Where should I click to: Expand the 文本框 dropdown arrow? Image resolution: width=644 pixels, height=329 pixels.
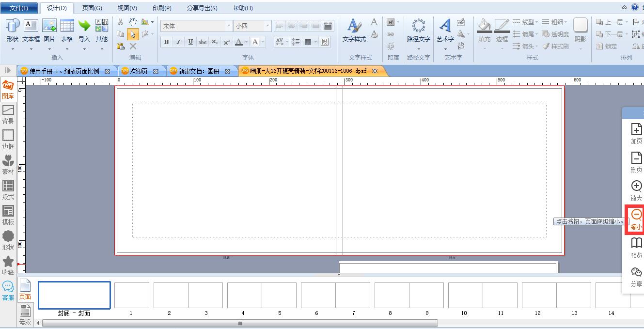(x=31, y=49)
